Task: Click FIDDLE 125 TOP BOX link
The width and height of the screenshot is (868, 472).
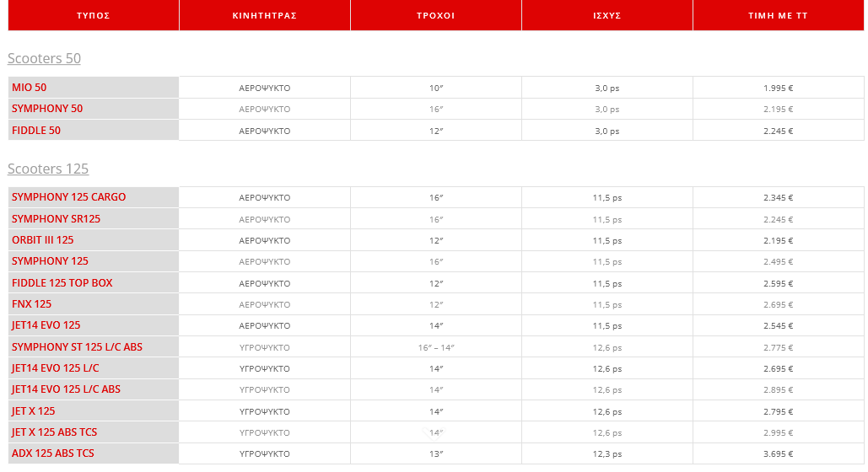Action: (x=62, y=283)
